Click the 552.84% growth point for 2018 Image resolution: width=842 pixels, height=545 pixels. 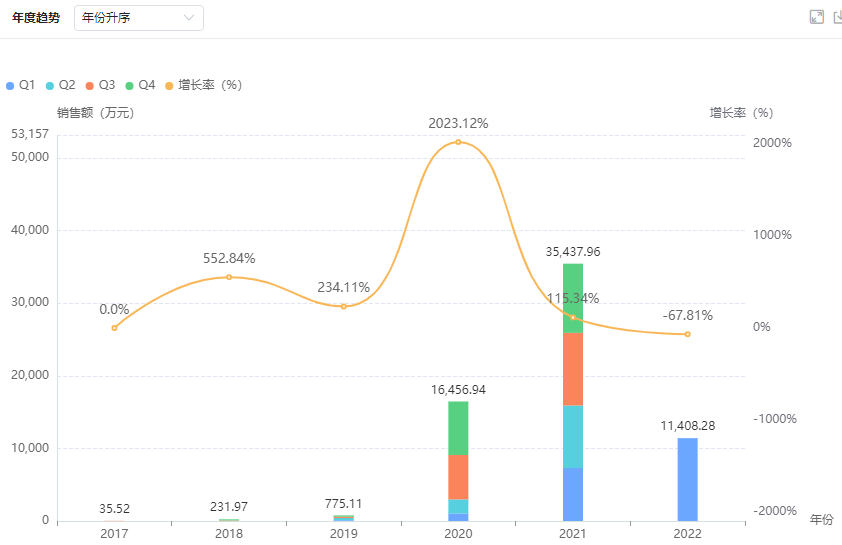point(229,277)
